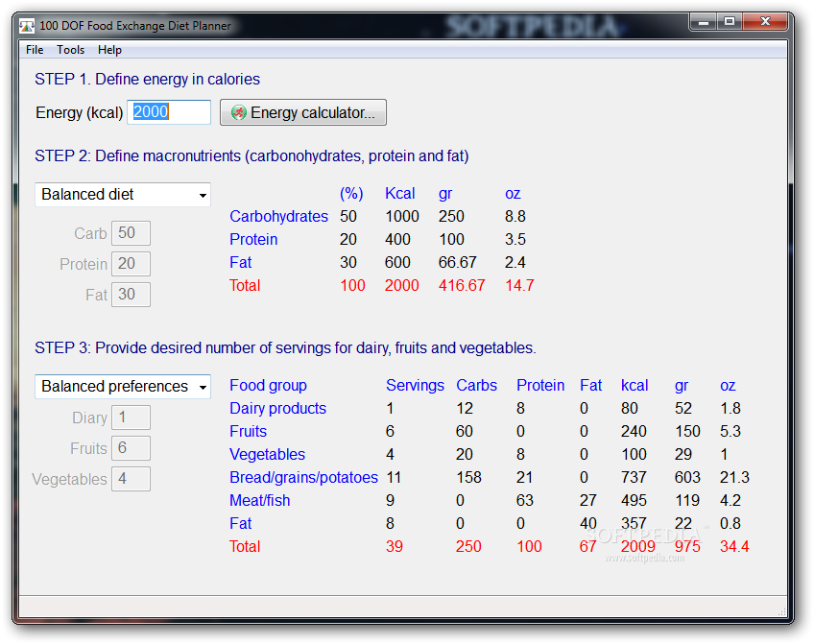The height and width of the screenshot is (644, 814).
Task: Minimize the Diet Planner window
Action: [x=704, y=22]
